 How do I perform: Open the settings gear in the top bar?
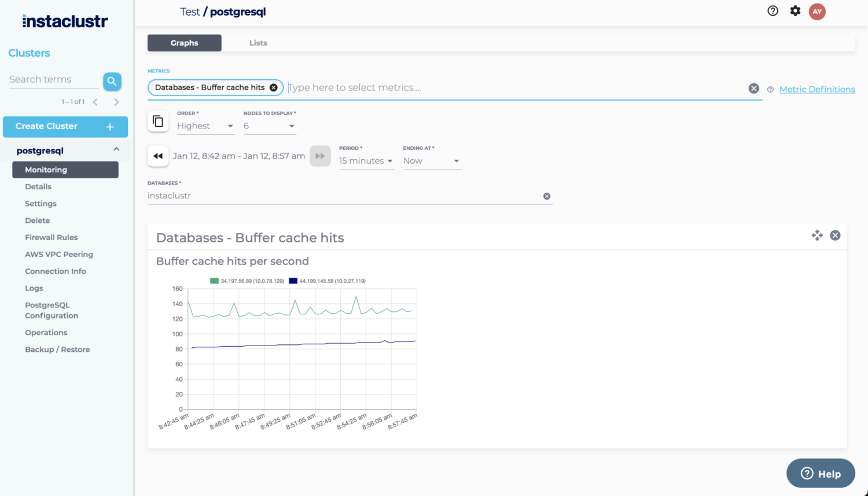click(x=795, y=10)
